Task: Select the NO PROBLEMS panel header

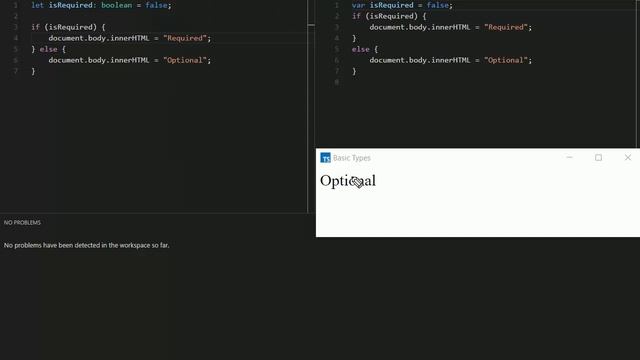Action: pos(22,222)
